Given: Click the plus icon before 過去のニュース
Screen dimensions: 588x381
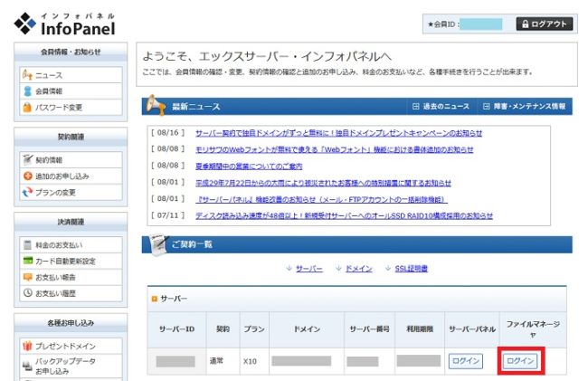Looking at the screenshot, I should coord(415,107).
